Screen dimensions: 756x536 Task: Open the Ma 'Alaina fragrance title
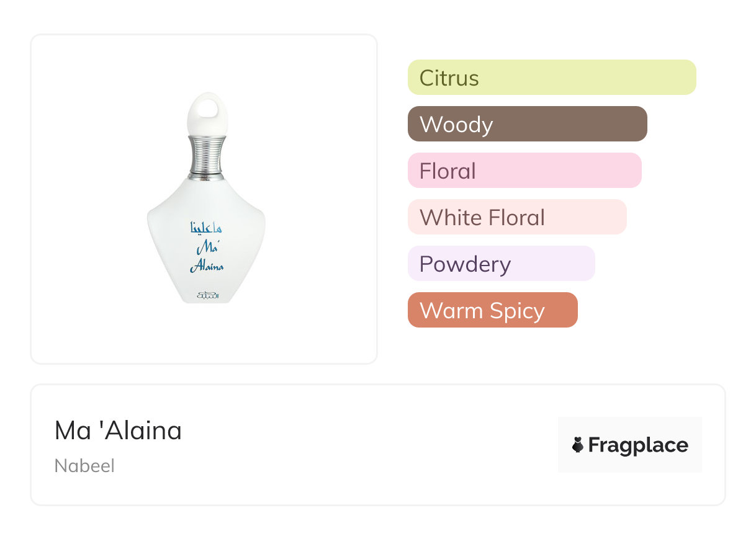pos(118,431)
